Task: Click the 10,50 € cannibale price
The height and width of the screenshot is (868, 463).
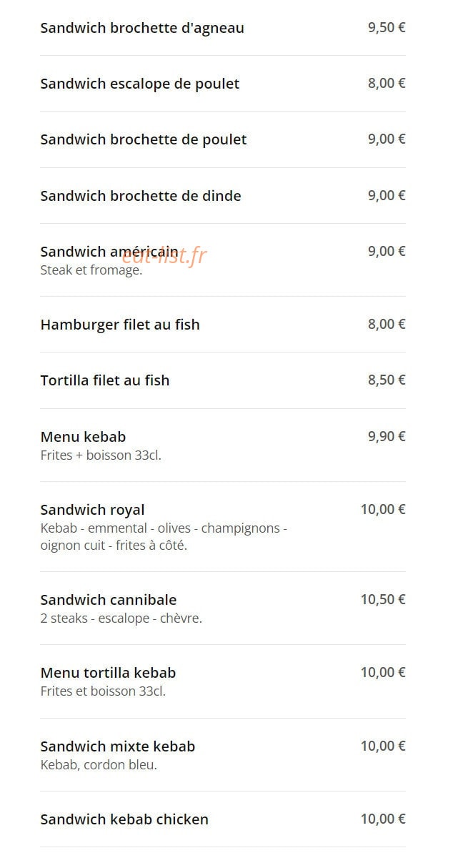Action: 383,599
